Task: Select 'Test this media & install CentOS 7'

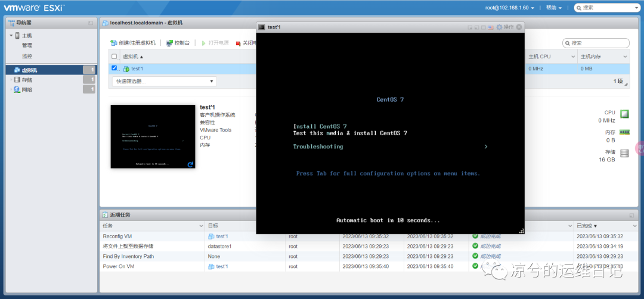Action: (x=350, y=133)
